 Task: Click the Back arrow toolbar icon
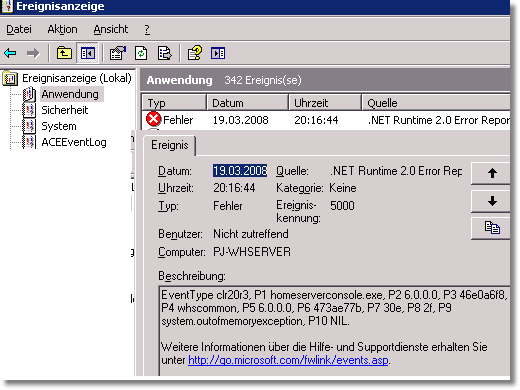(x=10, y=53)
